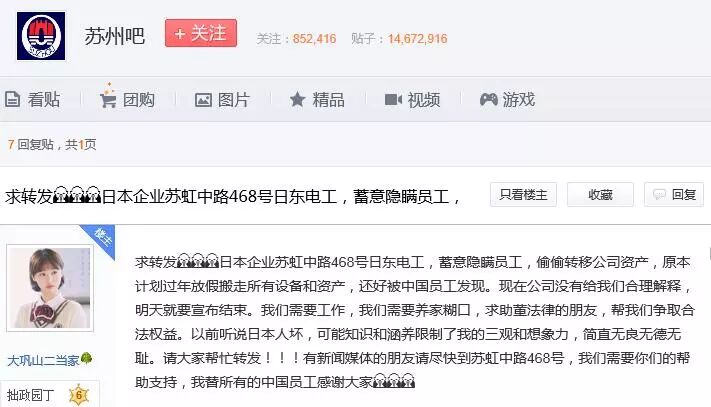711x407 pixels.
Task: Click the poster's avatar photo
Action: point(50,288)
